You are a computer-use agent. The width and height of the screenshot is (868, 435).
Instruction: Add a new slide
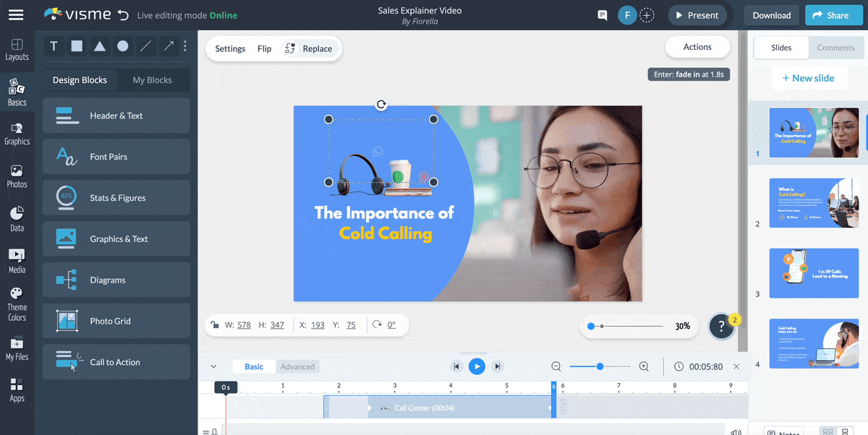pos(808,78)
